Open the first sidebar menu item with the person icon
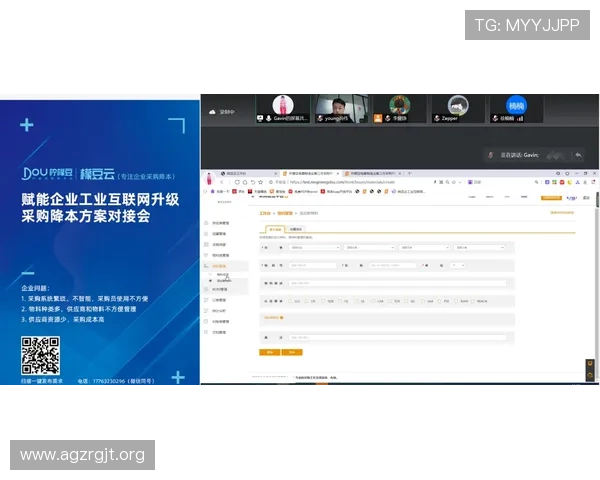Image resolution: width=600 pixels, height=480 pixels. pos(206,223)
